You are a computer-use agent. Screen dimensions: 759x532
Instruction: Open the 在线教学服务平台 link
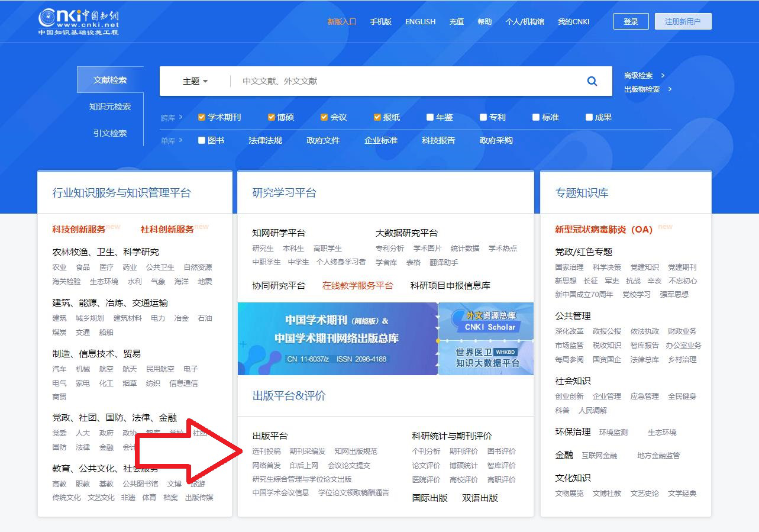click(x=357, y=285)
